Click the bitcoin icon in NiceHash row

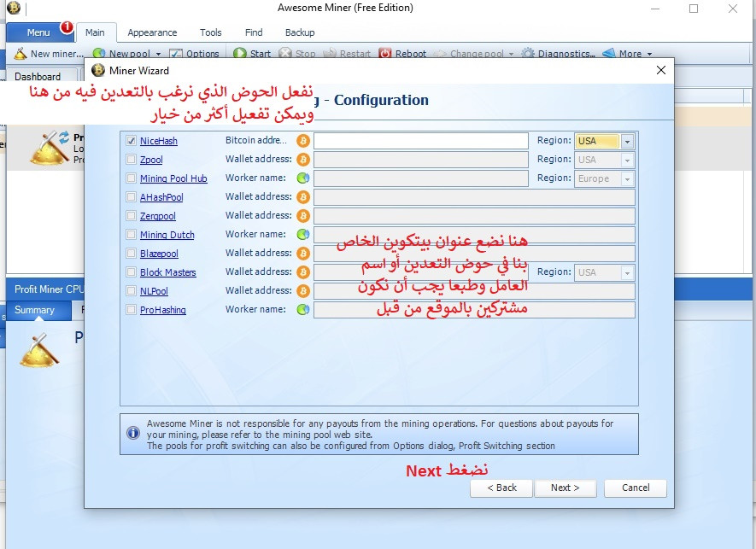coord(302,141)
